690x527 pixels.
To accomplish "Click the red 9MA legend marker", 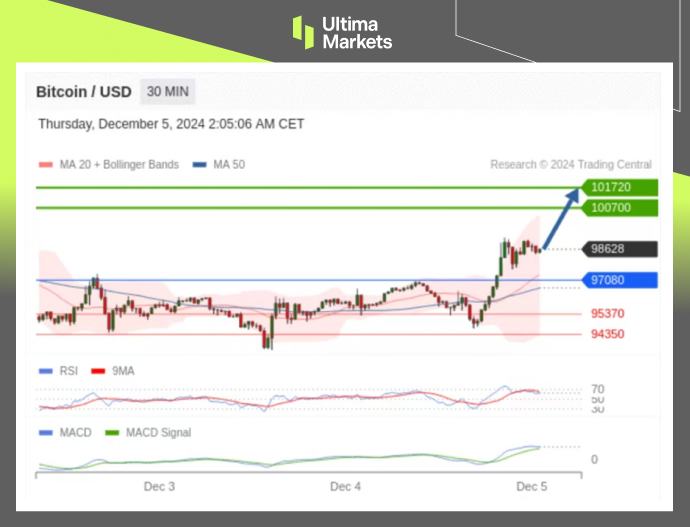I will click(98, 371).
